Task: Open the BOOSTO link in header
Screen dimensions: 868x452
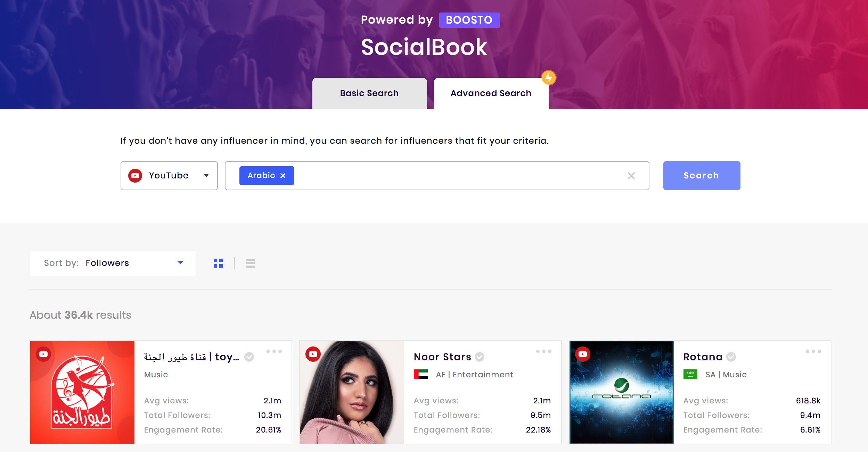Action: 469,20
